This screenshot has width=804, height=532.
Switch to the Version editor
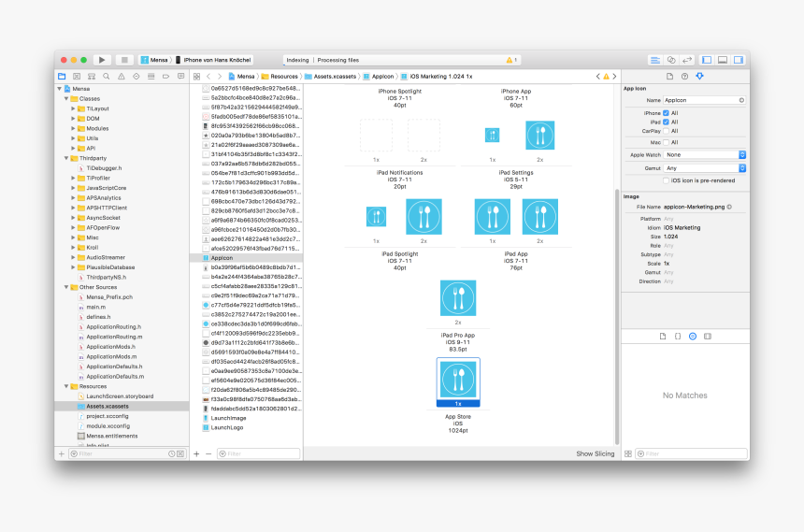687,60
